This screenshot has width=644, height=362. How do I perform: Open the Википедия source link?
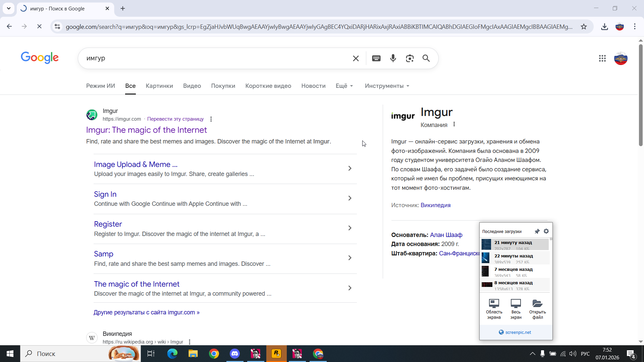click(435, 205)
